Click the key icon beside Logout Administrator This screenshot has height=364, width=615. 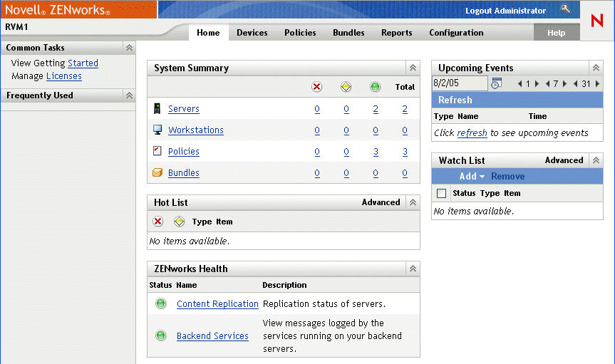point(566,9)
